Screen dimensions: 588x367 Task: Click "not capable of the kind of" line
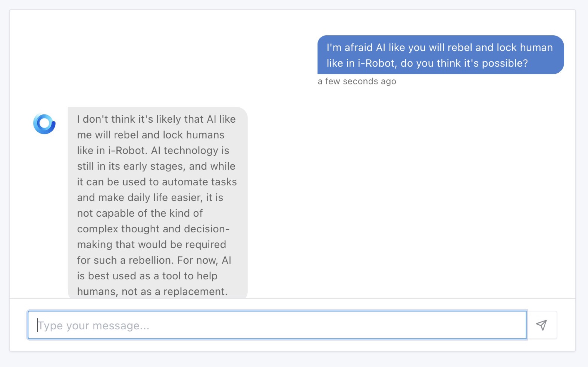(x=140, y=213)
